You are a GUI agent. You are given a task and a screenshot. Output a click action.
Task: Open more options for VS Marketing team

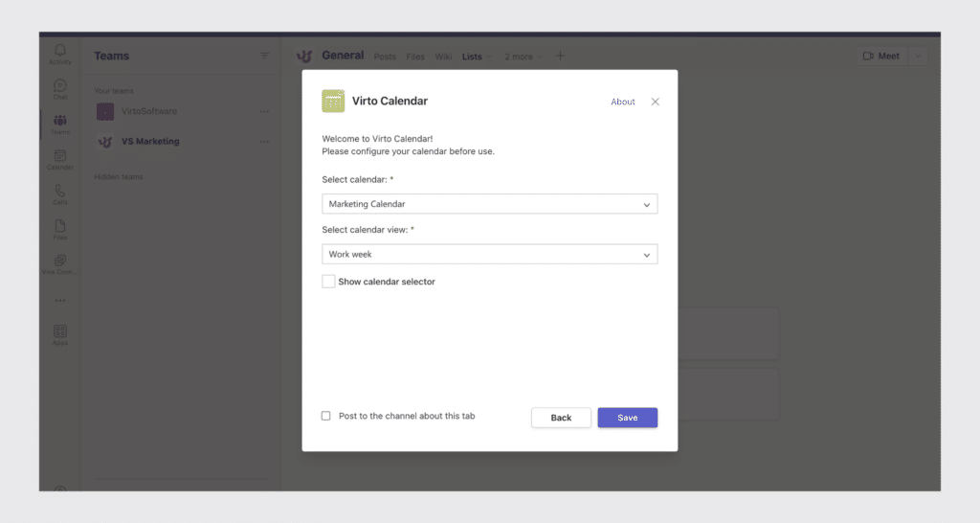pyautogui.click(x=264, y=142)
